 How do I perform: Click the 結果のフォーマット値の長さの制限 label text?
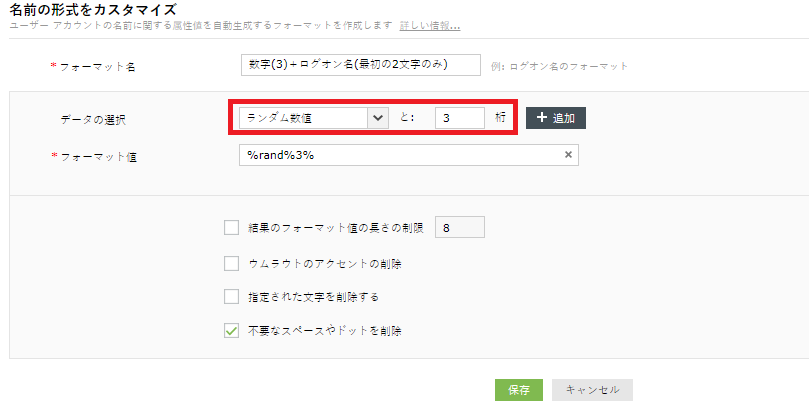pyautogui.click(x=336, y=228)
